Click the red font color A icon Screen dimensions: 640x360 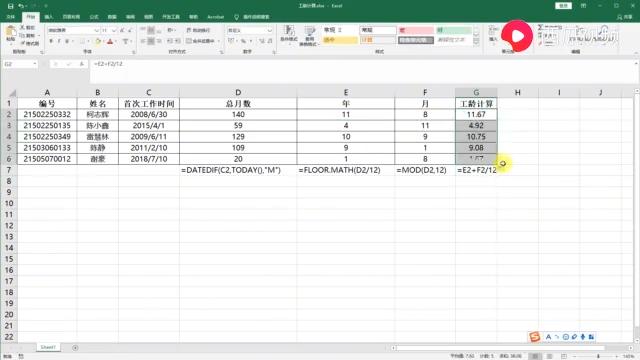pos(110,41)
